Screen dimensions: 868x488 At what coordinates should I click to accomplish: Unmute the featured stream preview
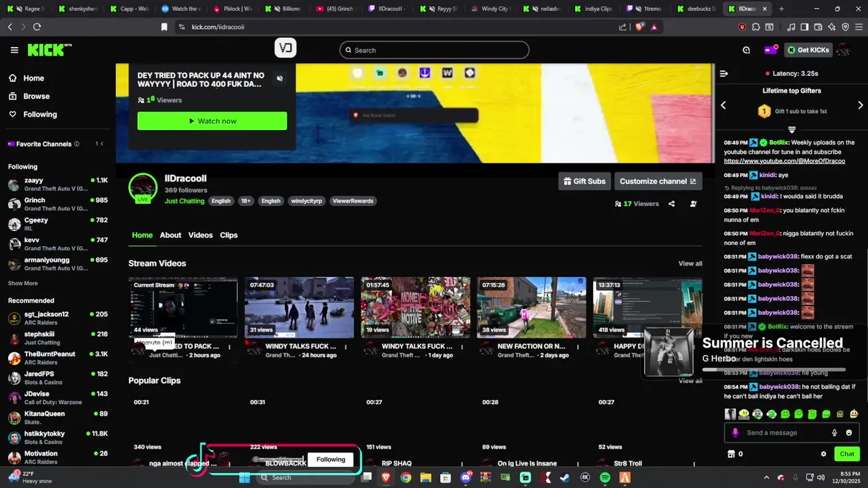pyautogui.click(x=279, y=79)
